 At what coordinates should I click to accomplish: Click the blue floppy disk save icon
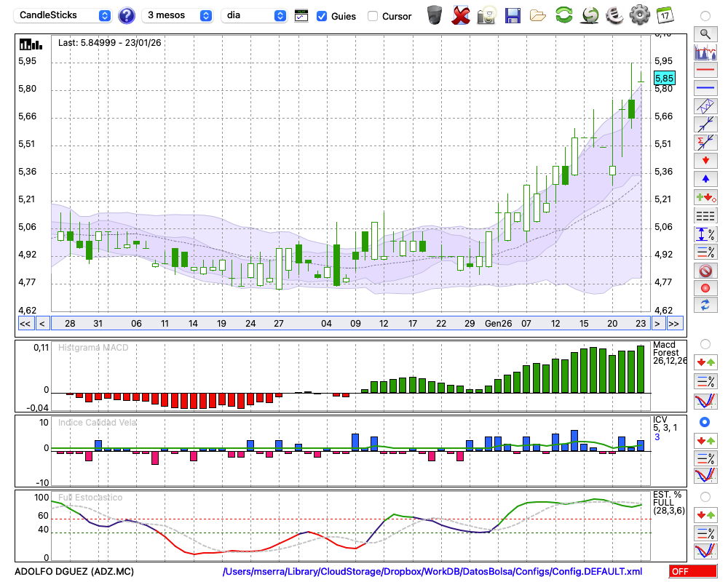pos(513,15)
